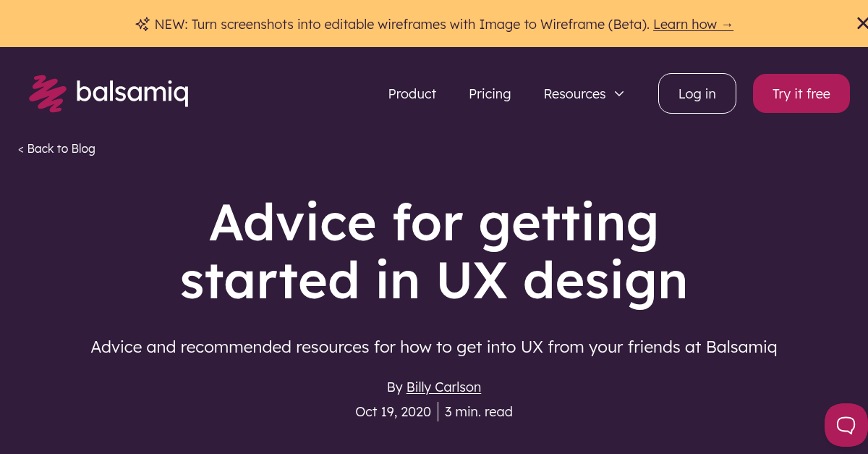Click the arrow in the Learn how link
The height and width of the screenshot is (454, 868).
point(727,24)
